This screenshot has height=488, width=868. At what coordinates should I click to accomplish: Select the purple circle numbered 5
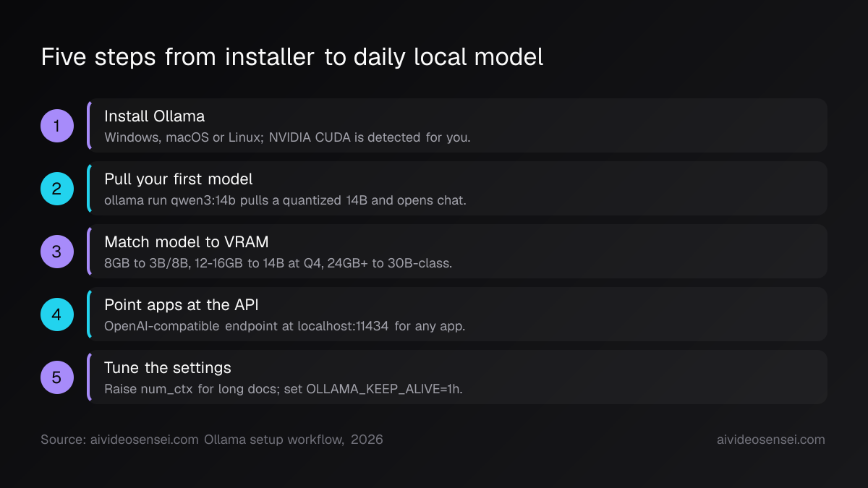pos(57,377)
